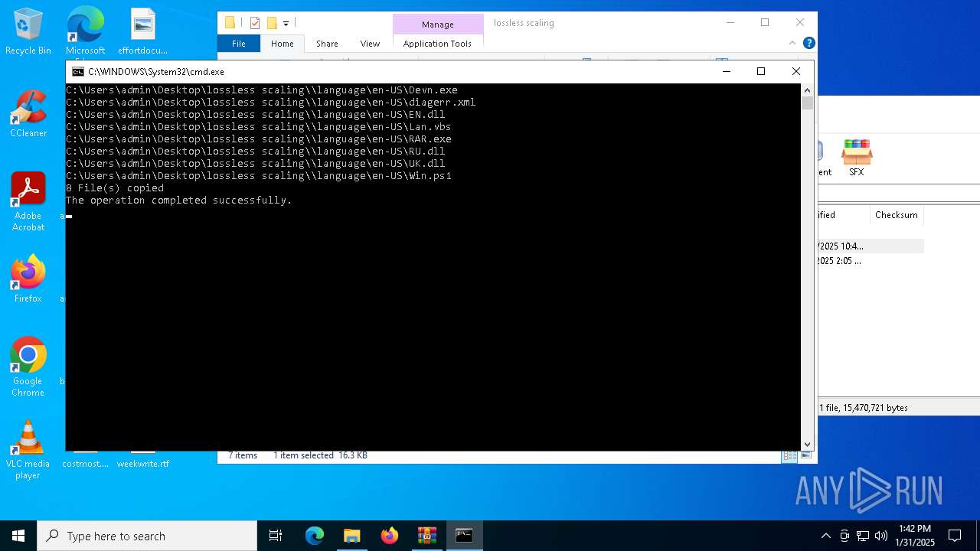Click '8 File(s) copied' line in cmd
980x551 pixels.
tap(115, 188)
